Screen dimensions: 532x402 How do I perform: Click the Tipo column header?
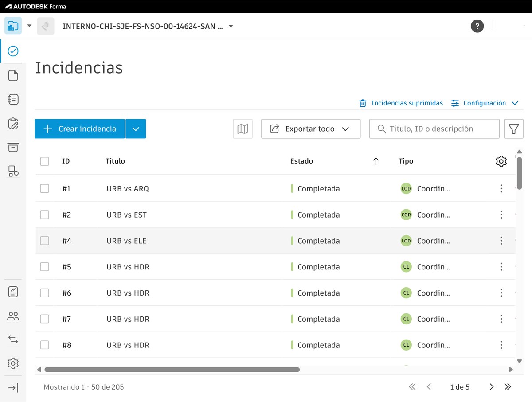click(406, 161)
